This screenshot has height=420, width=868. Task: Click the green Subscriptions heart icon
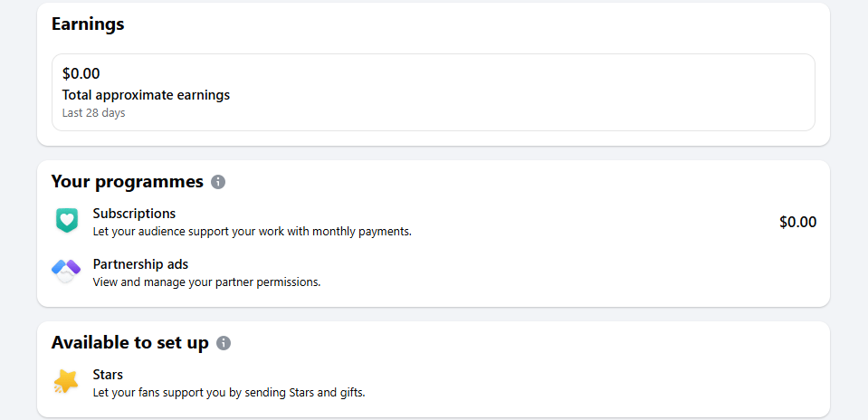click(67, 221)
